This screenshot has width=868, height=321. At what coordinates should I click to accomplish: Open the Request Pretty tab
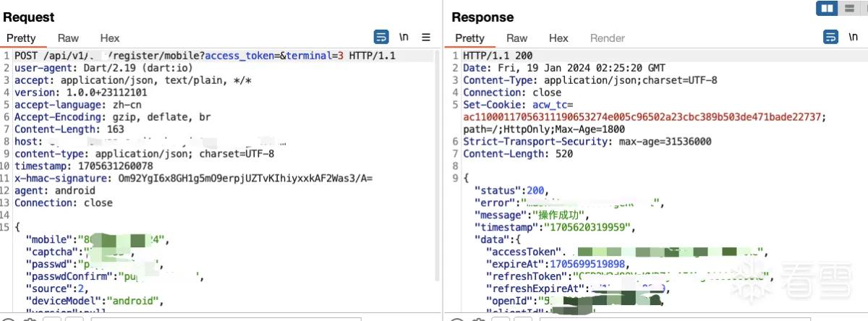[x=21, y=38]
